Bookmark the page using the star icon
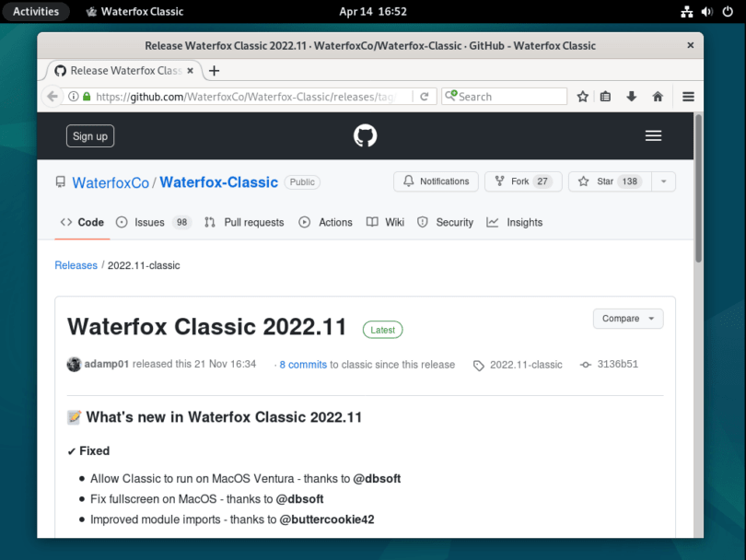Image resolution: width=746 pixels, height=560 pixels. click(x=582, y=96)
